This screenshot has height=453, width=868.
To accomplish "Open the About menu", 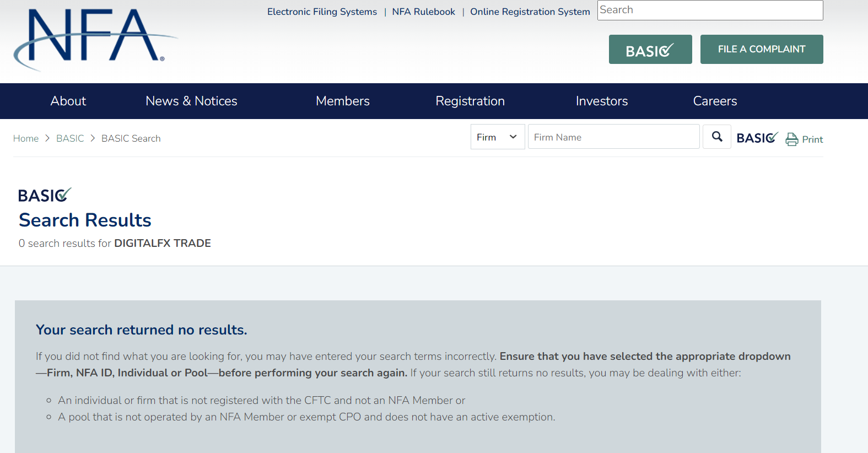I will coord(68,101).
